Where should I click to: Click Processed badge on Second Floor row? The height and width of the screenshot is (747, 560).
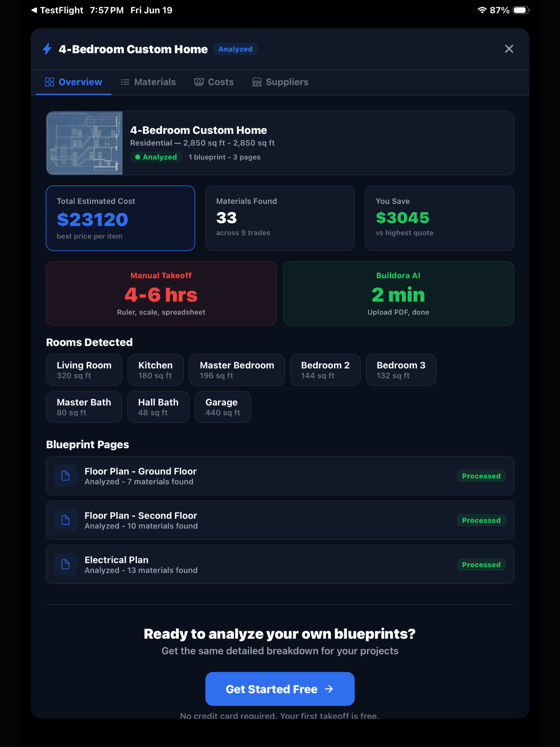click(x=481, y=520)
